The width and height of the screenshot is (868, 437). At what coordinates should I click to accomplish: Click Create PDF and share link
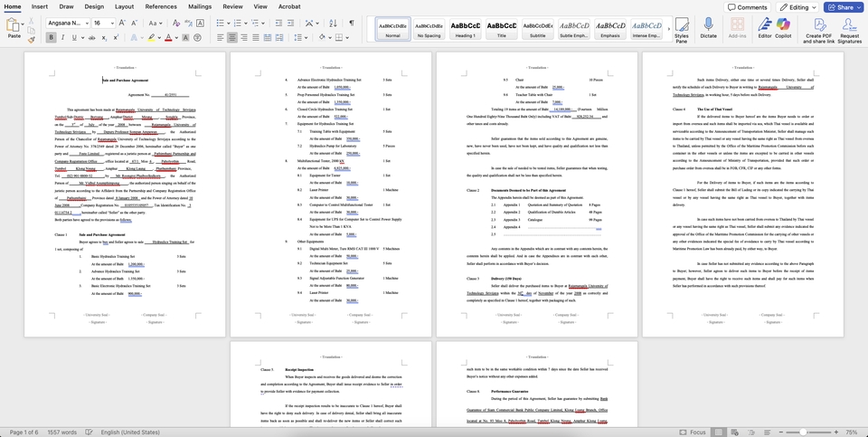tap(819, 30)
